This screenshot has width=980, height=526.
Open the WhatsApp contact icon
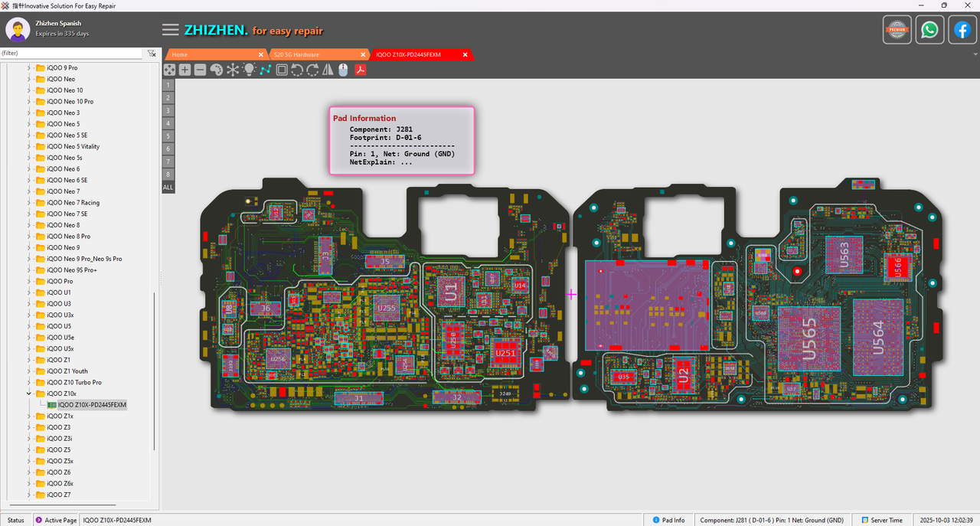(x=929, y=30)
